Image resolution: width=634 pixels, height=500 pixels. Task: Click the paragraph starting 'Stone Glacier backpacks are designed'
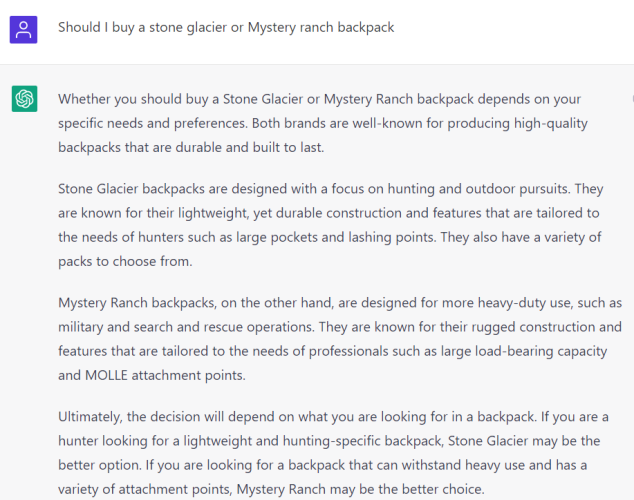tap(331, 225)
